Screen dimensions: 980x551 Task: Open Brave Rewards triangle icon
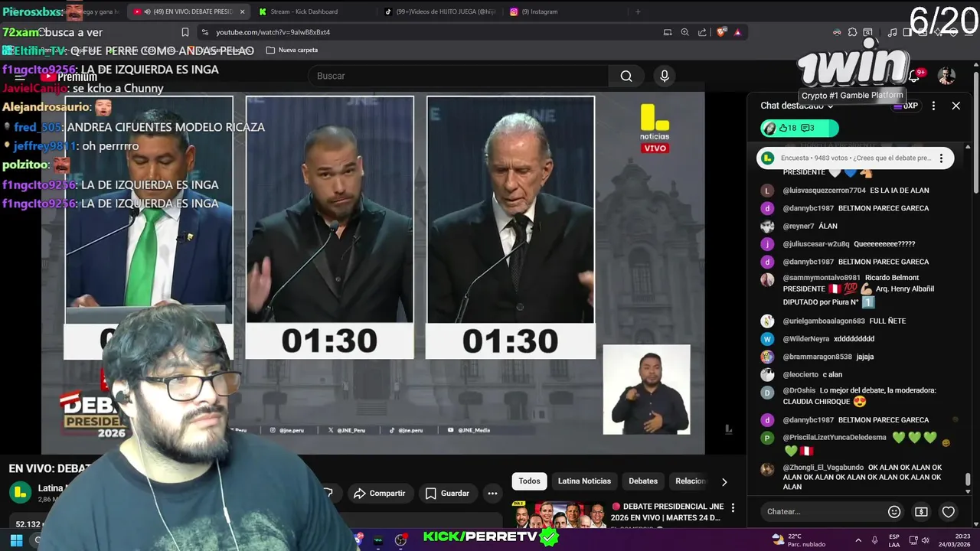[x=737, y=32]
